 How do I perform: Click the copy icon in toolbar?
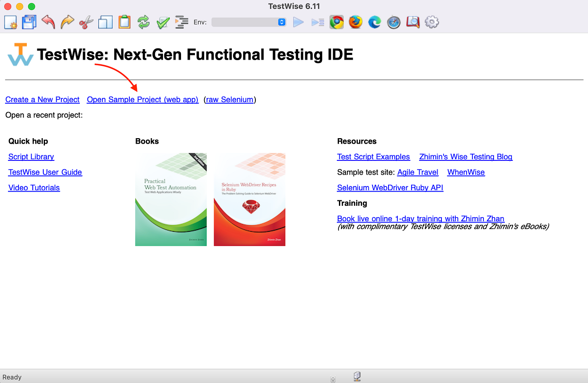(x=105, y=22)
